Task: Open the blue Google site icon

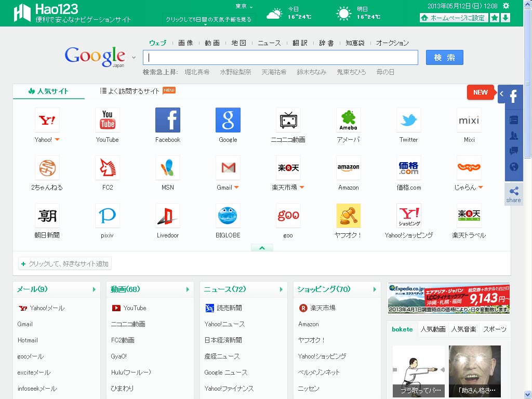Action: click(x=228, y=120)
